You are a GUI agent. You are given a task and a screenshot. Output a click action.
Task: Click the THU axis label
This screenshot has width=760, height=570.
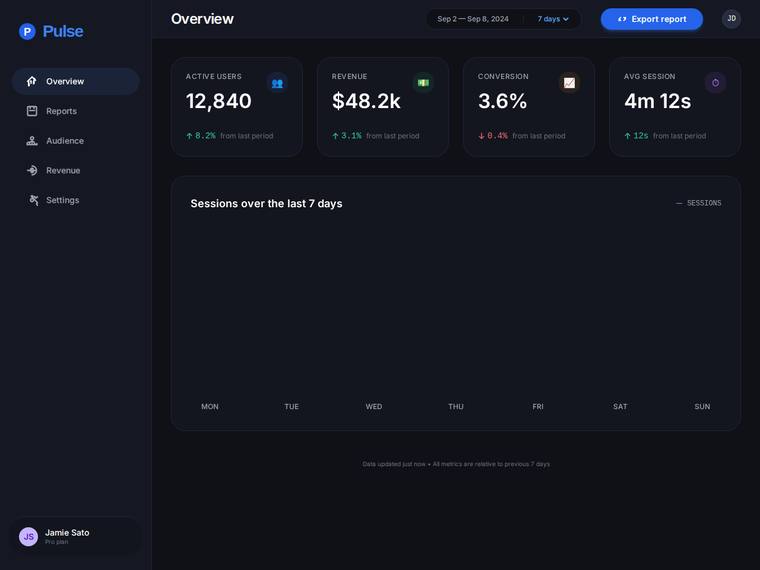[x=456, y=407]
